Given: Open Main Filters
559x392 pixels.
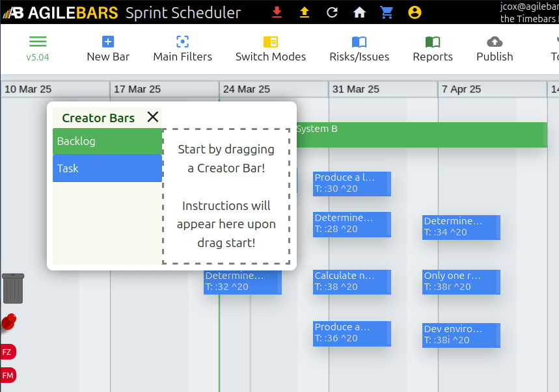Looking at the screenshot, I should point(182,49).
